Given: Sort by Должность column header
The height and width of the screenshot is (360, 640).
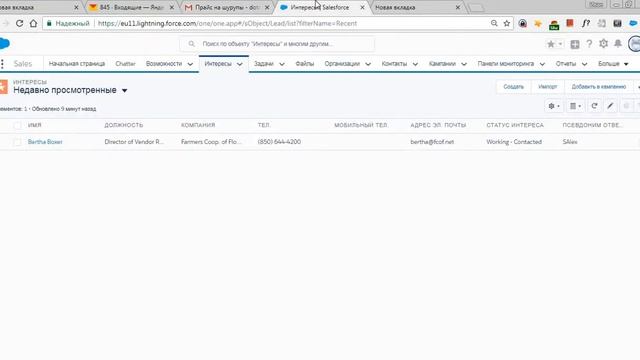Looking at the screenshot, I should pos(124,125).
